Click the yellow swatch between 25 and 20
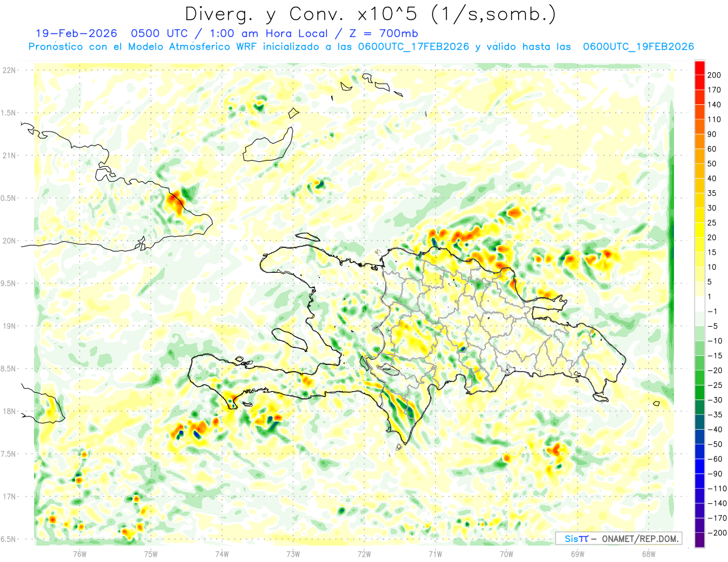The image size is (728, 562). pyautogui.click(x=699, y=230)
